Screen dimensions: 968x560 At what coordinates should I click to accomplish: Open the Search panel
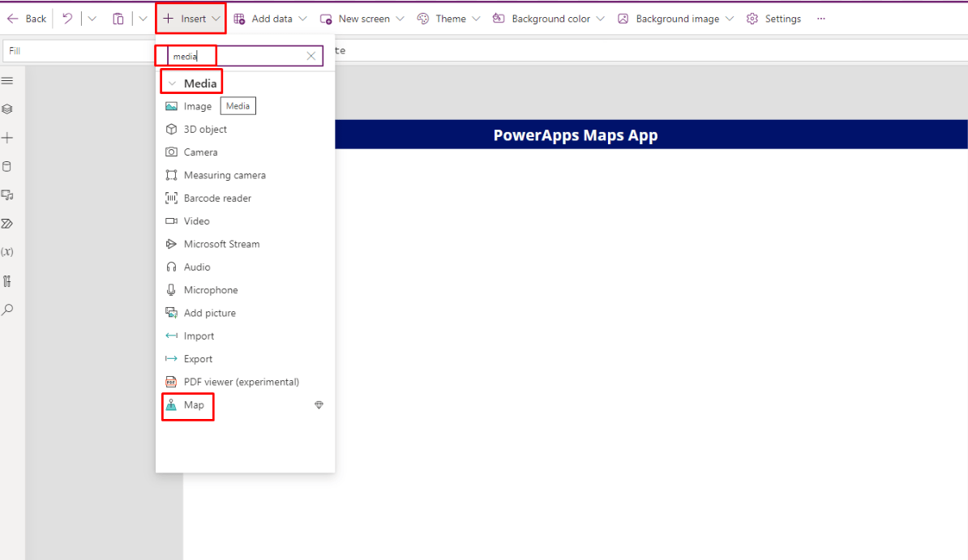click(7, 310)
